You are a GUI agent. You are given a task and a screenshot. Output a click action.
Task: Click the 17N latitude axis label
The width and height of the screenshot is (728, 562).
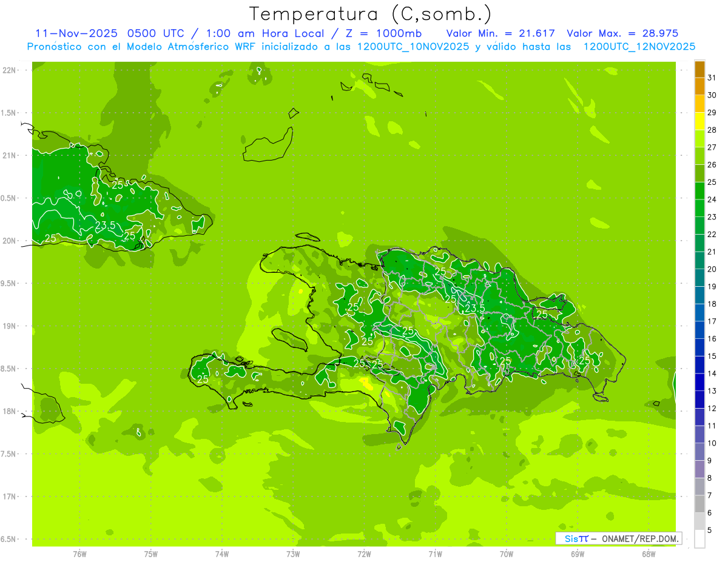tap(8, 496)
